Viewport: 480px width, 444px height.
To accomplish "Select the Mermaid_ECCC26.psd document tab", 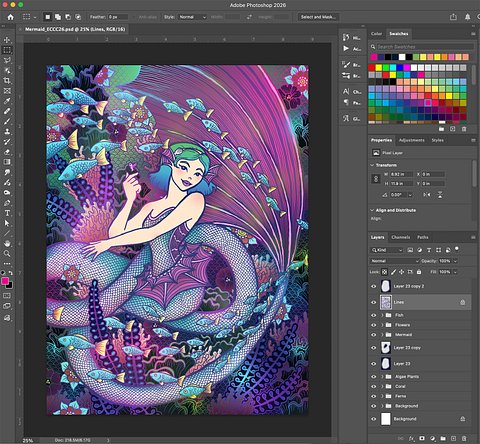I will pos(75,29).
